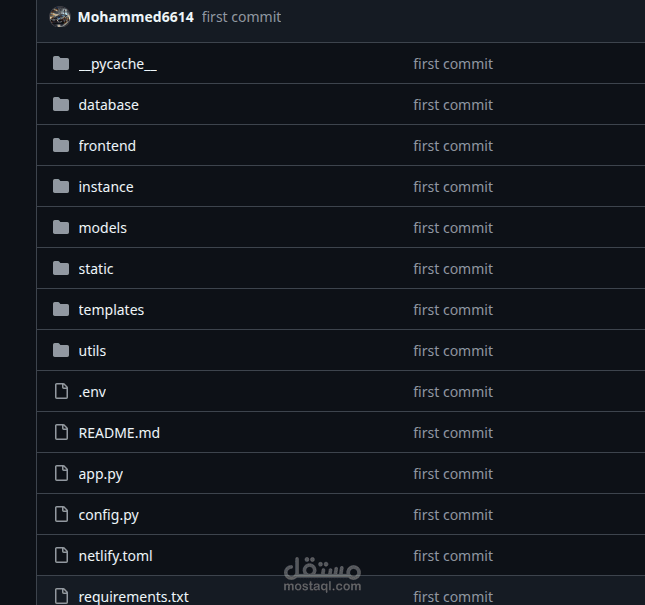
Task: Click the netlify.toml file icon
Action: tap(60, 556)
